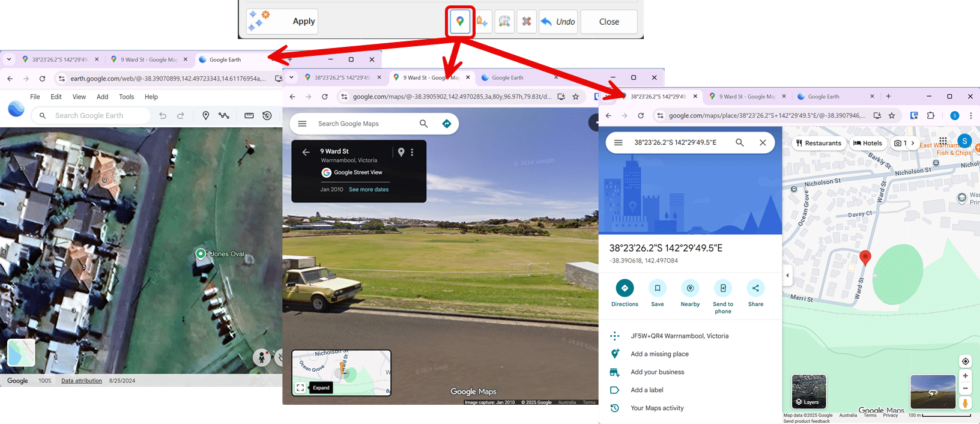This screenshot has width=980, height=424.
Task: Open the Help menu in Google Earth
Action: click(x=151, y=97)
